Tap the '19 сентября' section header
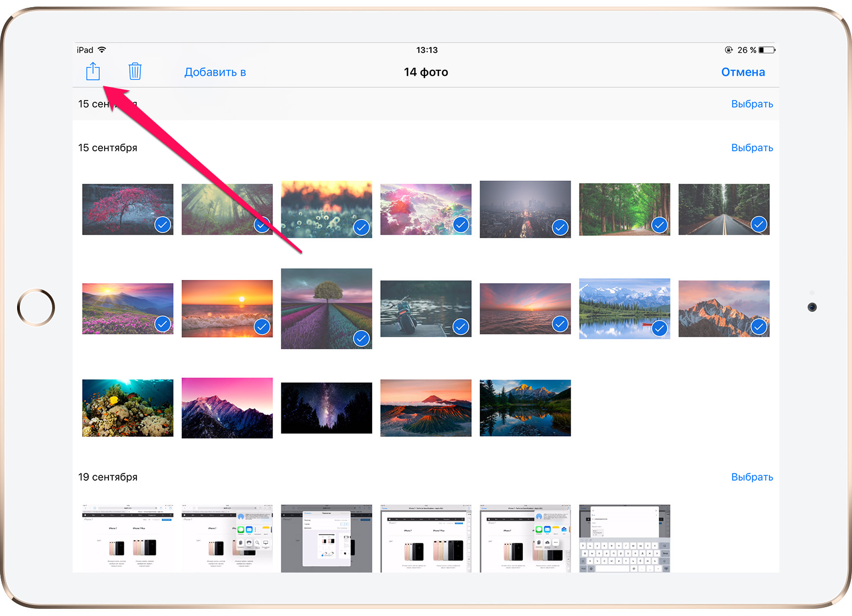852x616 pixels. click(x=108, y=477)
